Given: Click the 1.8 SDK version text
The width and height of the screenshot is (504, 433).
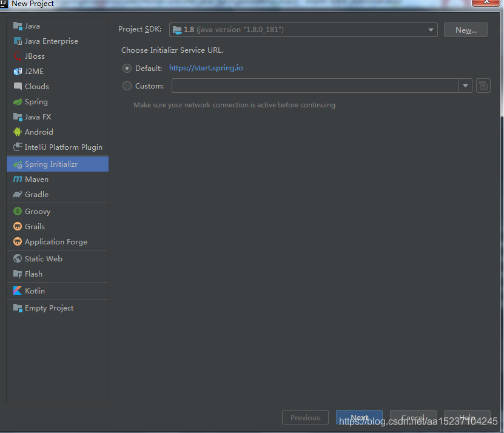Looking at the screenshot, I should pyautogui.click(x=189, y=30).
